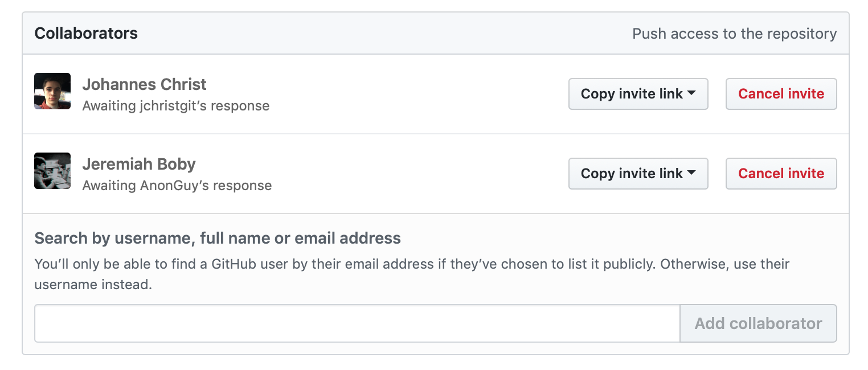
Task: Click empty space in Jeremiah Boby's row
Action: click(x=416, y=174)
